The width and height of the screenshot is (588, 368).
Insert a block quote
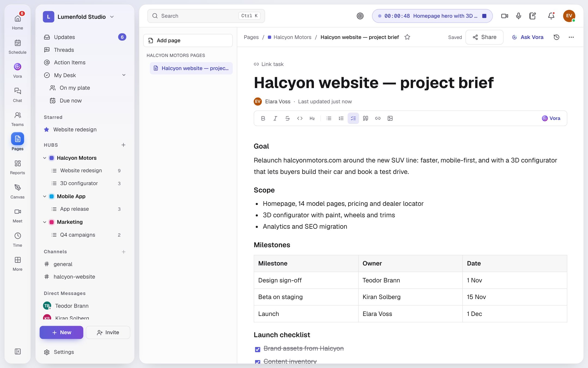click(x=366, y=118)
